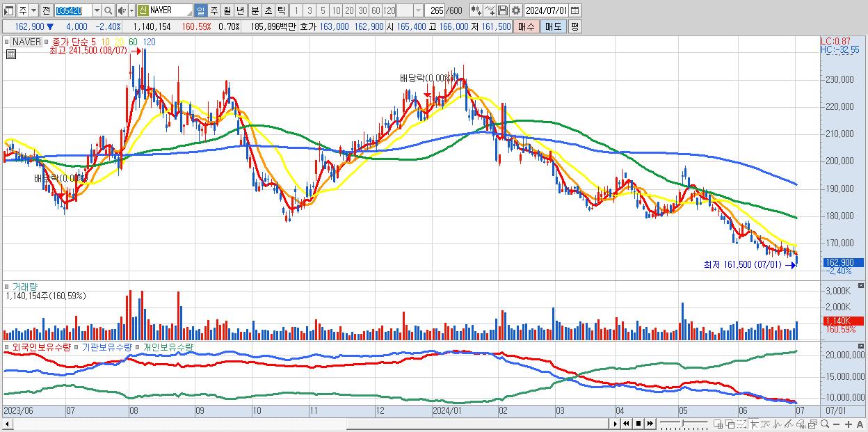The width and height of the screenshot is (868, 432).
Task: Open the dropdown arrow beside 주
Action: click(33, 10)
